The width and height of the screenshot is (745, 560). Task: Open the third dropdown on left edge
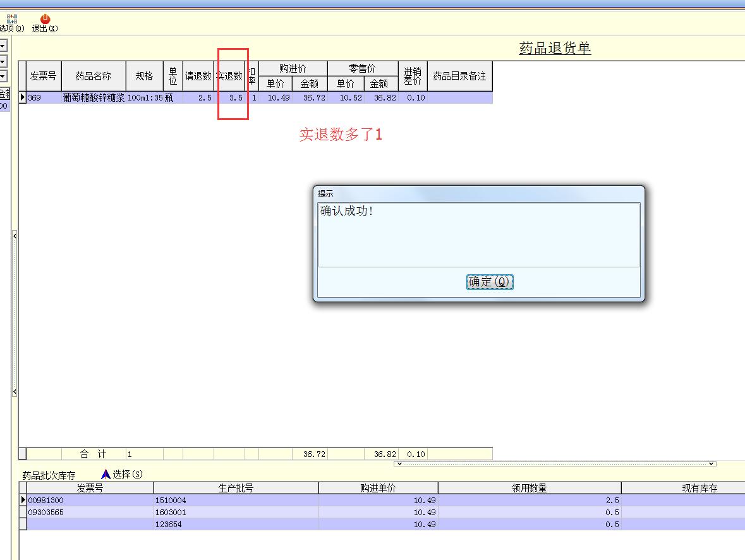point(3,76)
